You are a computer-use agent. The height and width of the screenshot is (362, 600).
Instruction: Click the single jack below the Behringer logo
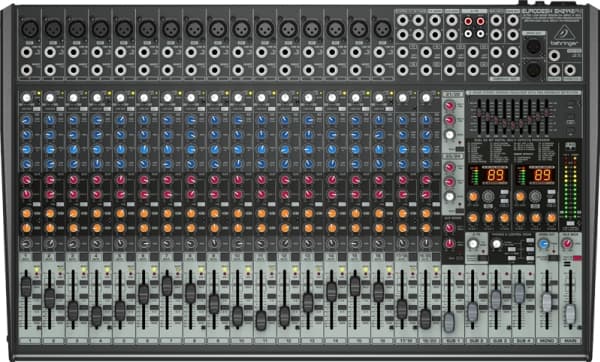pos(554,56)
